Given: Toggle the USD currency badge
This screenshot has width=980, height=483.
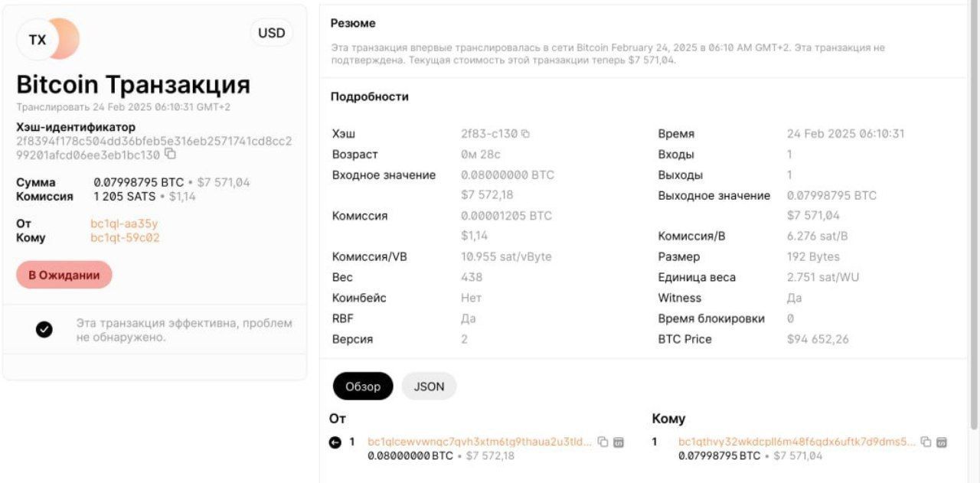Looking at the screenshot, I should point(271,33).
